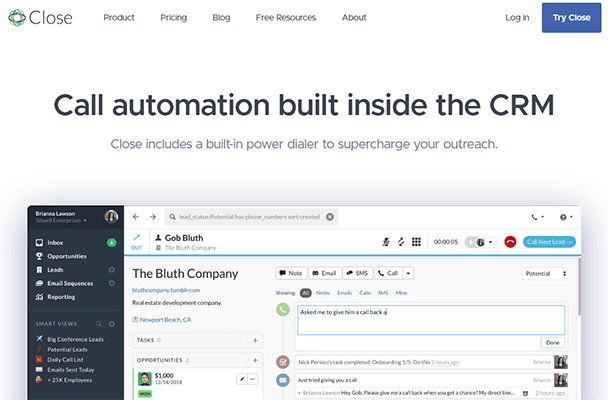Mute the microphone on the call

coord(385,242)
